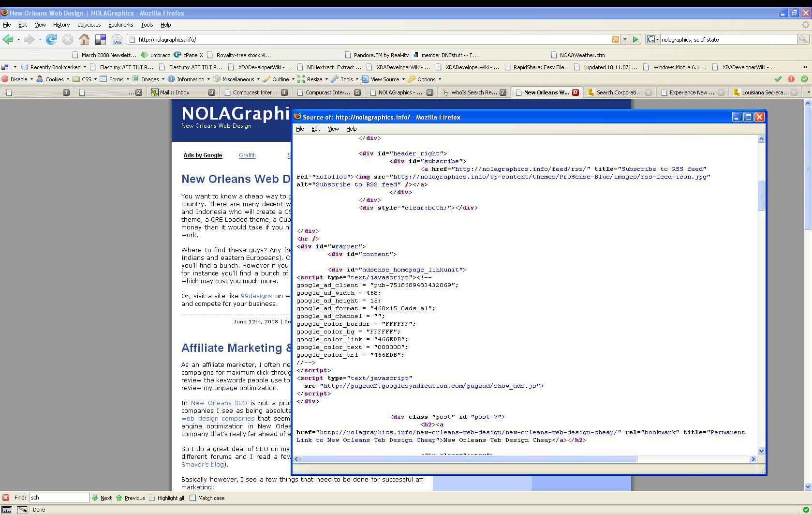Image resolution: width=812 pixels, height=515 pixels.
Task: Click the 99designs link on the page
Action: tap(256, 296)
